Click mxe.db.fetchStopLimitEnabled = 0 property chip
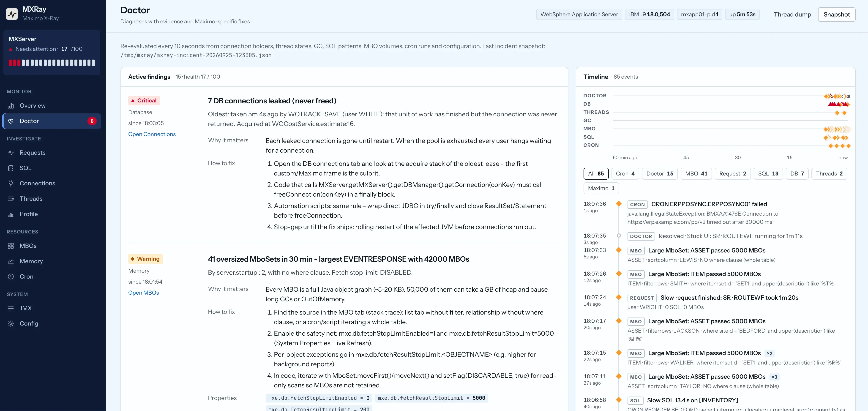This screenshot has height=411, width=868. point(319,398)
